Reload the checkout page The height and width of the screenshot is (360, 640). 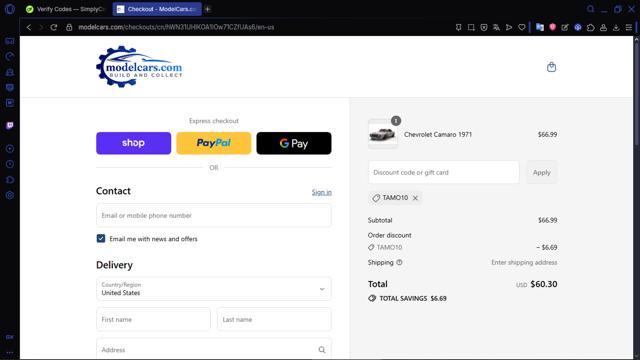53,27
